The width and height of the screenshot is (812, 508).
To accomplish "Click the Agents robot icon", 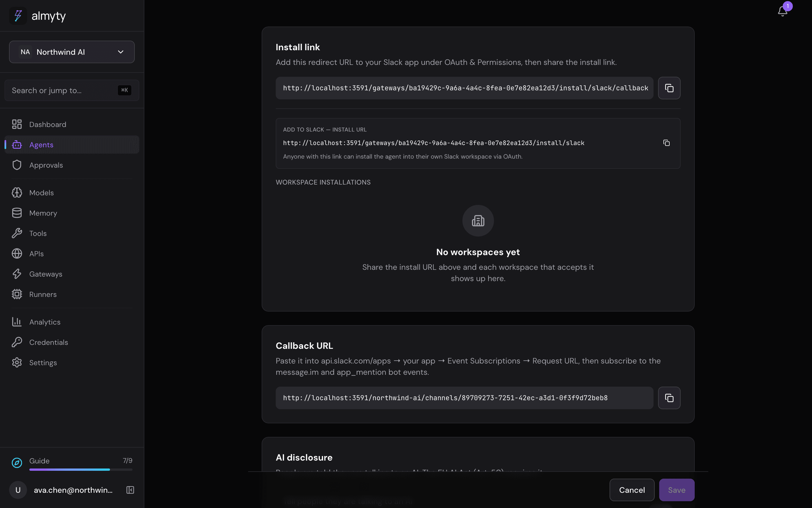I will tap(17, 145).
